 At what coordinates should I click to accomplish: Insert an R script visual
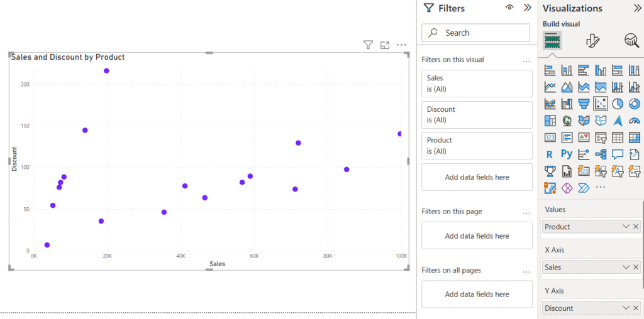pos(550,154)
